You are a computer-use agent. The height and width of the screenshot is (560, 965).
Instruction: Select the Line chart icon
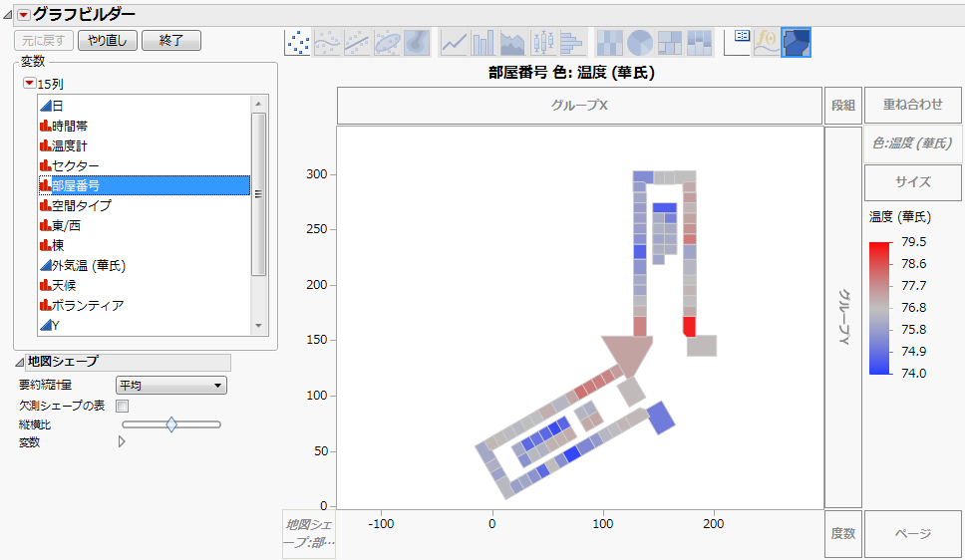[454, 43]
